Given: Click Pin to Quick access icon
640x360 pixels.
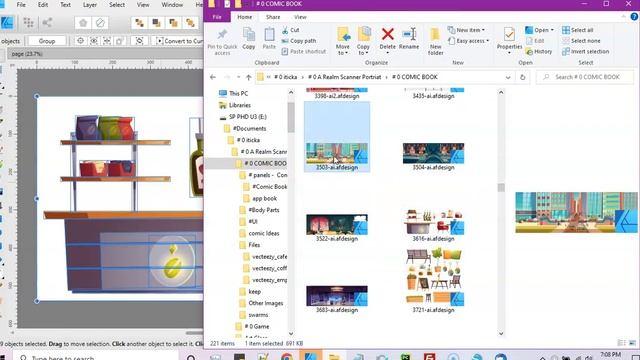Looking at the screenshot, I should point(222,35).
